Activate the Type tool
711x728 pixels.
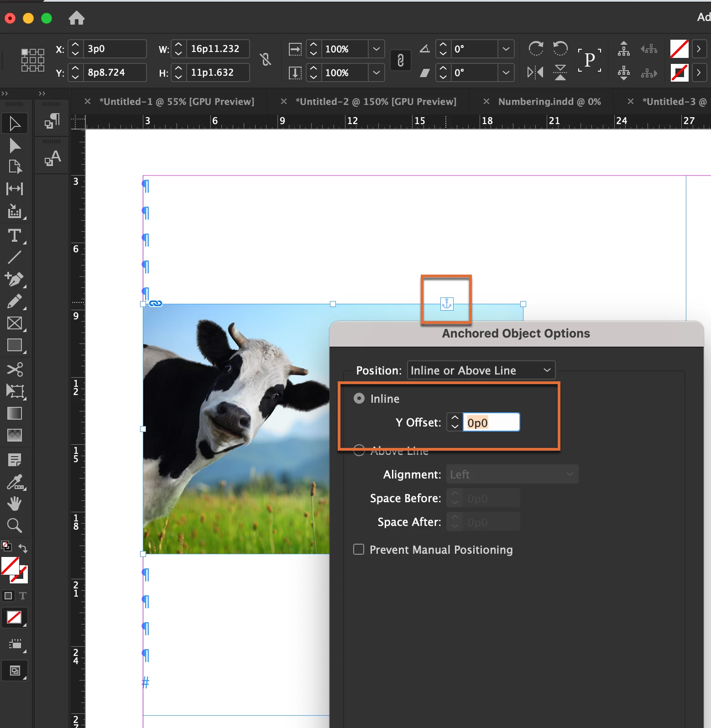pyautogui.click(x=15, y=236)
